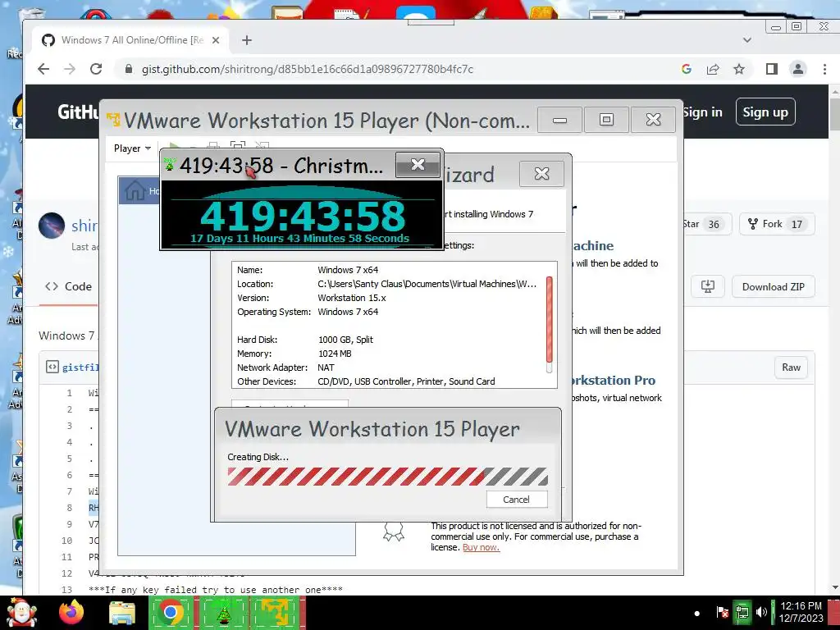Click the clone/embed desktop icon beside Download ZIP
The image size is (840, 630).
(708, 286)
